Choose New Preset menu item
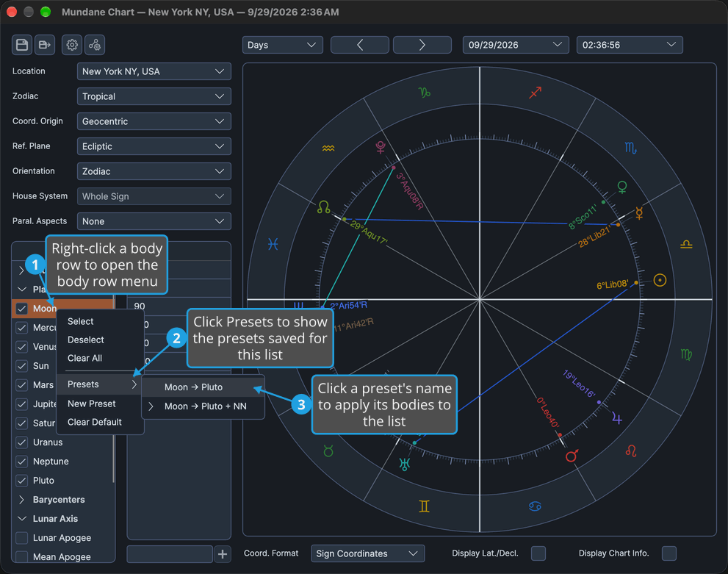The height and width of the screenshot is (574, 728). tap(99, 403)
